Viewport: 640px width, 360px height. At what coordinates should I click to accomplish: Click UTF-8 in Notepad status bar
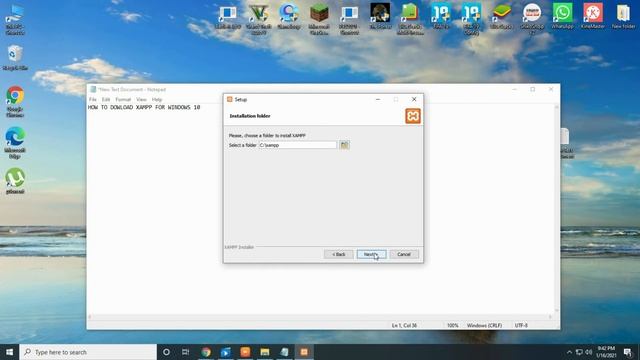click(x=521, y=325)
